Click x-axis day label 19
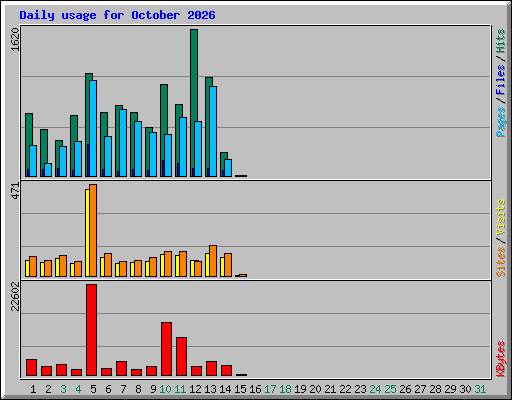 tap(300, 389)
